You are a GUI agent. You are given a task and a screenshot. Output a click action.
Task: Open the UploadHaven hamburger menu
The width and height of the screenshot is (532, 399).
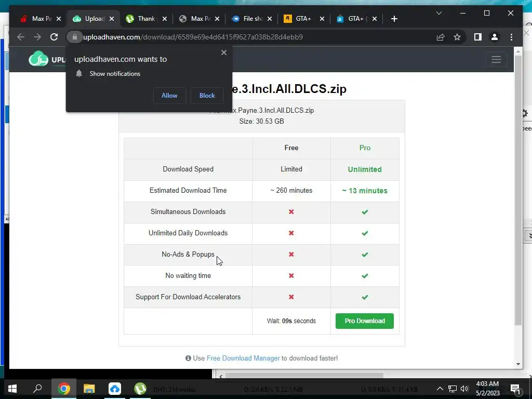(496, 60)
